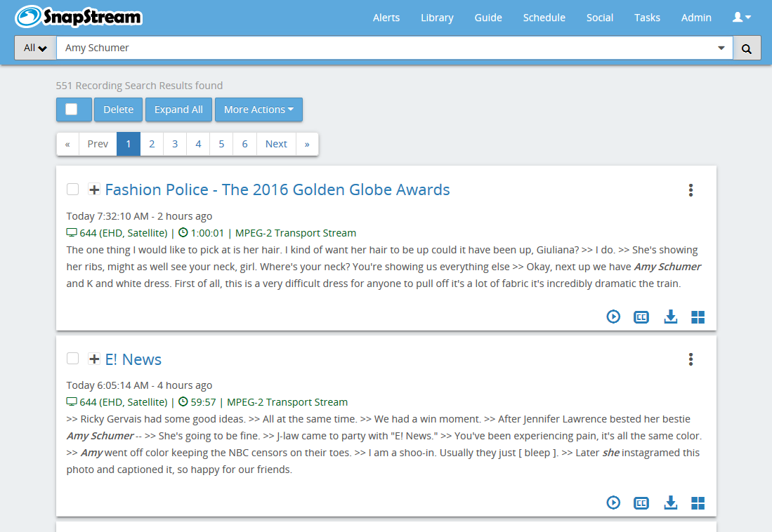Play the Fashion Police recording
This screenshot has height=532, width=772.
[x=613, y=317]
